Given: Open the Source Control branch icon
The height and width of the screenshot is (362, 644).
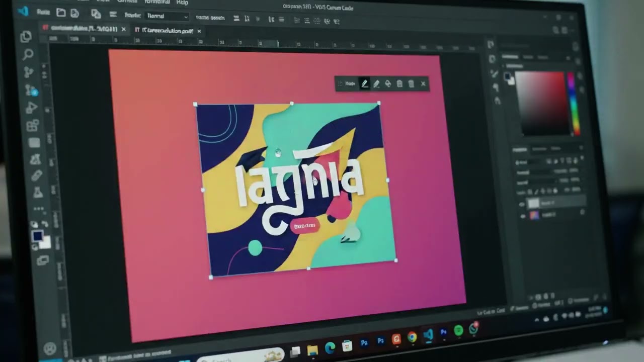Looking at the screenshot, I should tap(29, 72).
